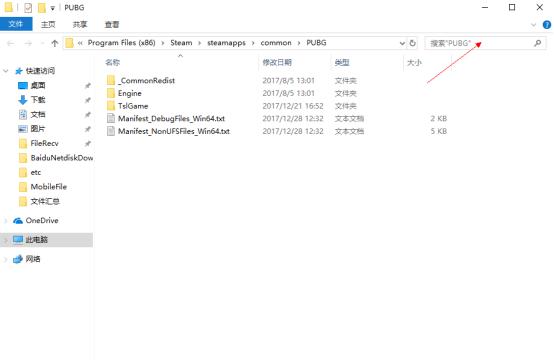Click the pin icon next to FileRecv

(x=87, y=143)
